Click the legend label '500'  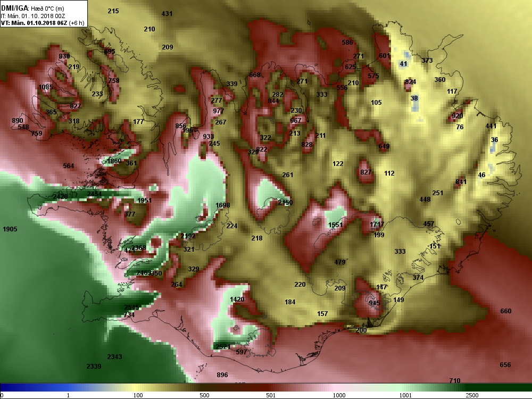[205, 395]
